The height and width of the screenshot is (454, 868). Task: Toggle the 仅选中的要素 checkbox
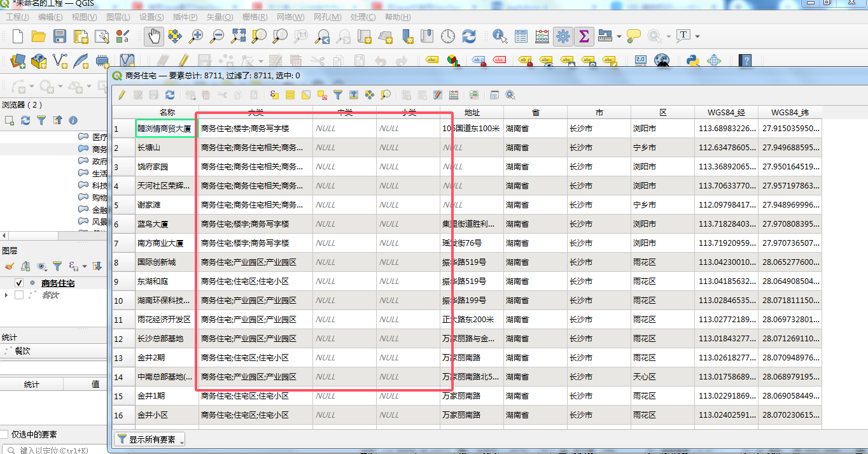tap(4, 434)
